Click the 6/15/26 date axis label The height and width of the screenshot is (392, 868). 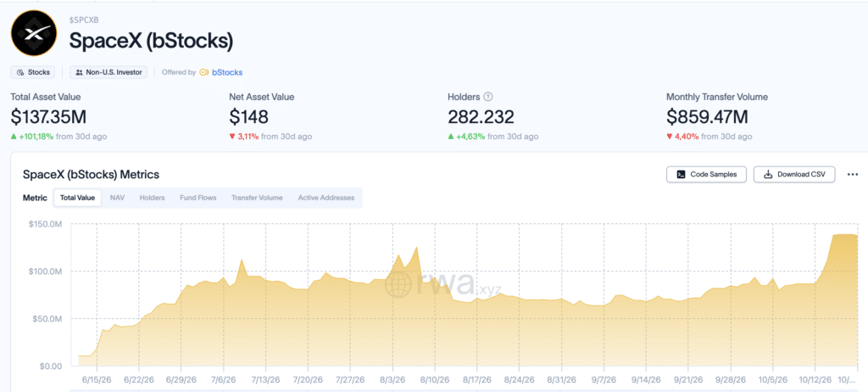[97, 380]
